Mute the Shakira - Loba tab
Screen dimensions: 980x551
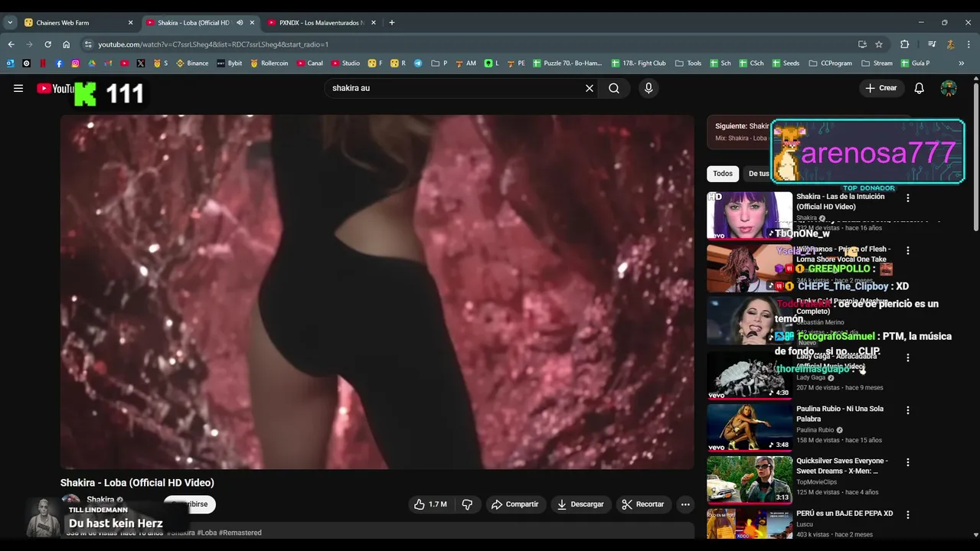point(240,23)
